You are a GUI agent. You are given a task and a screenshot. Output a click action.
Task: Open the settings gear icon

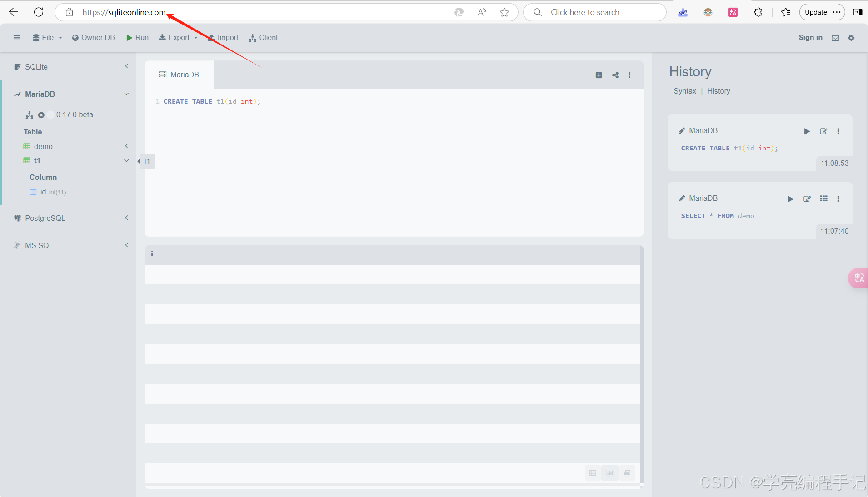[x=851, y=38]
